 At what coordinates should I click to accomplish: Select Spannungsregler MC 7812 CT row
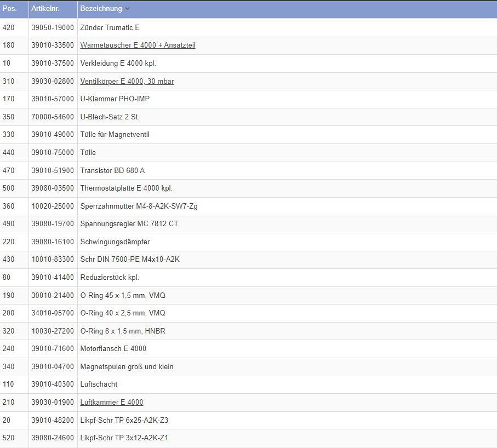pyautogui.click(x=129, y=224)
